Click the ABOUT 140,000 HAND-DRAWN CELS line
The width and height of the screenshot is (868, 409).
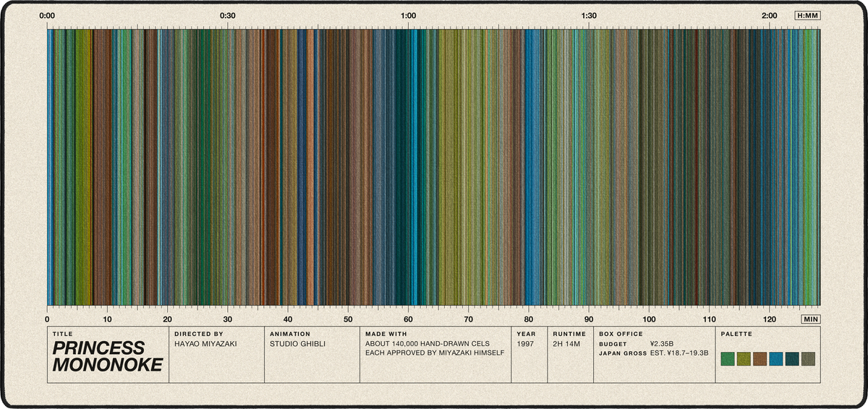428,344
